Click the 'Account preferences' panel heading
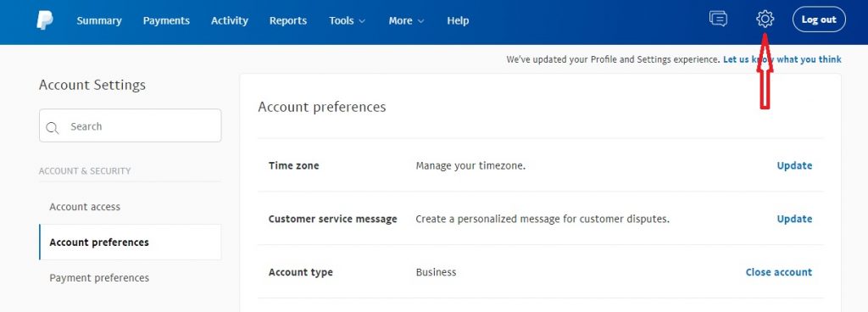 tap(321, 107)
